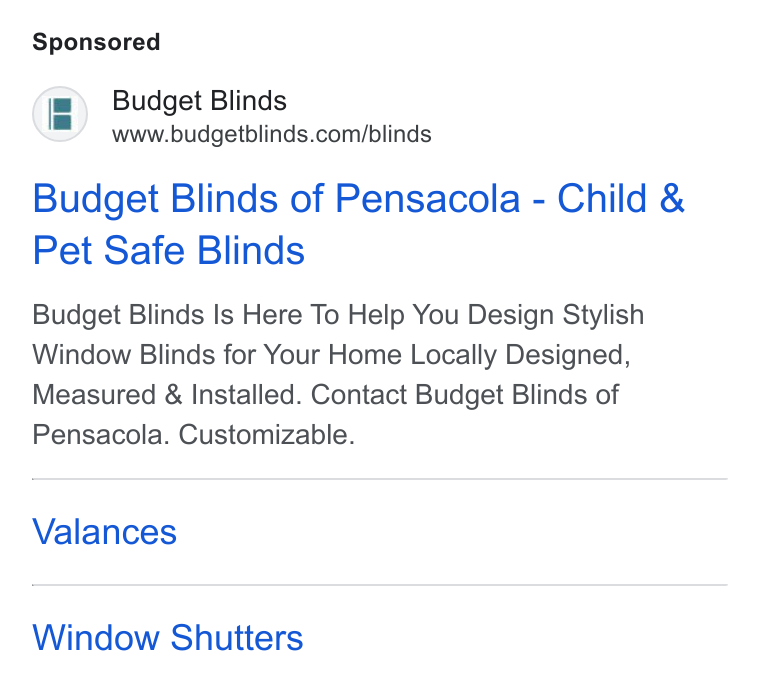Click 'Measured & Installed' in the description
Screen dimensions: 760x690
coord(167,394)
